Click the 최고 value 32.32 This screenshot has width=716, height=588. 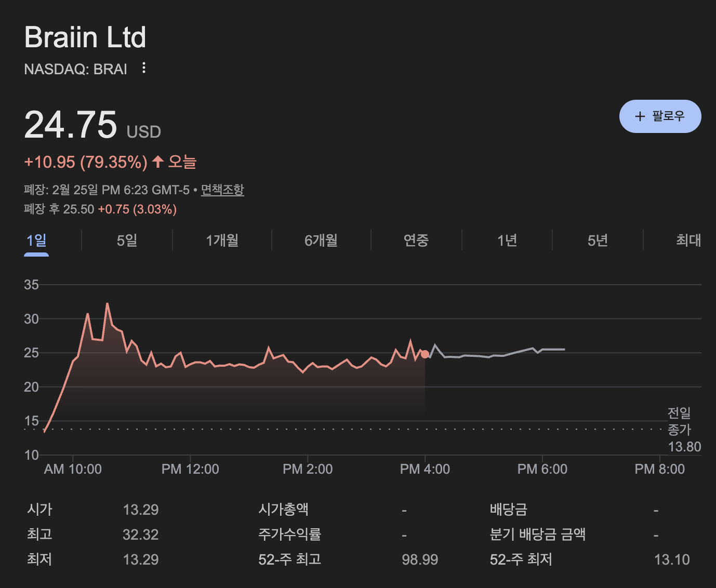tap(141, 534)
